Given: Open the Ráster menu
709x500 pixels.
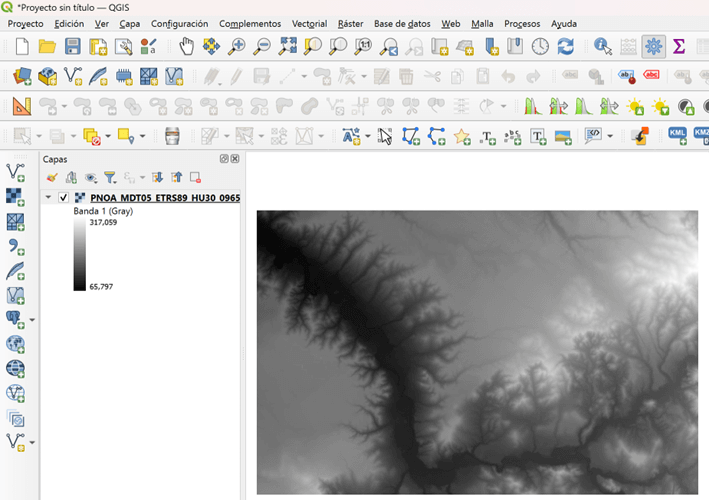Looking at the screenshot, I should pos(350,23).
